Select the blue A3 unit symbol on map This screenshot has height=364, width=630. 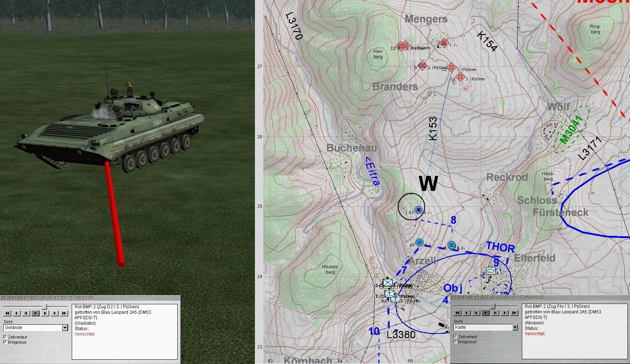coord(420,242)
